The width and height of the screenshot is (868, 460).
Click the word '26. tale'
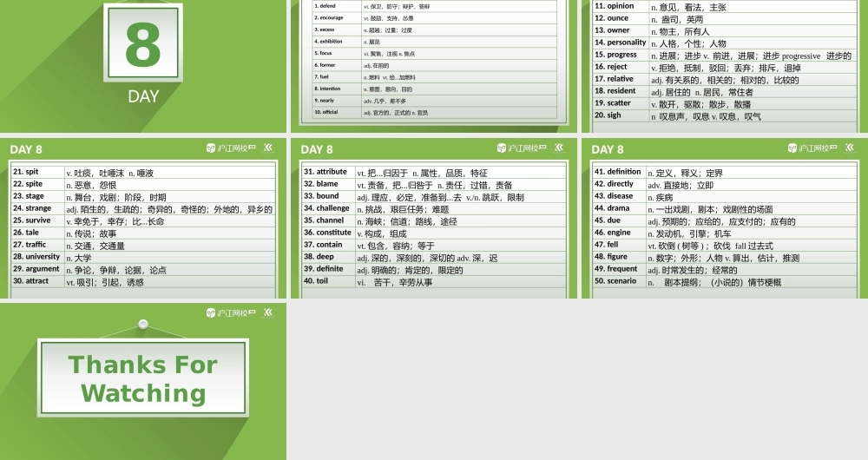(x=25, y=233)
